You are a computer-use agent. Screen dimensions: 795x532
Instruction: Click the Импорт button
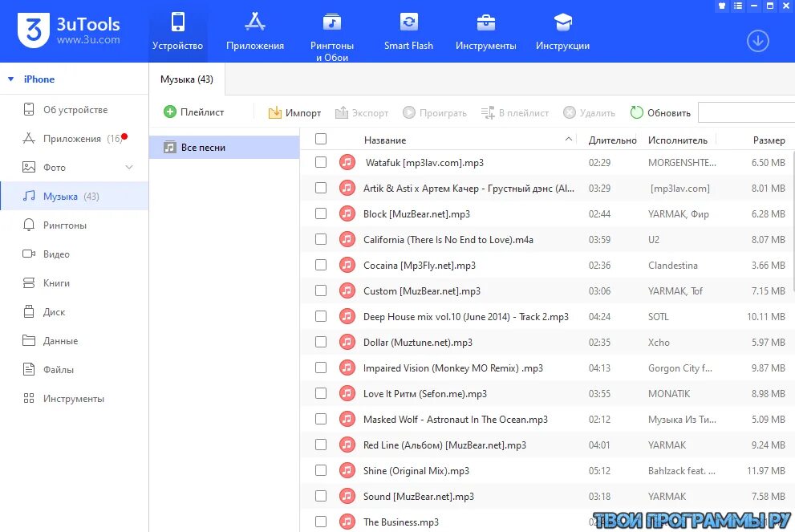click(294, 112)
